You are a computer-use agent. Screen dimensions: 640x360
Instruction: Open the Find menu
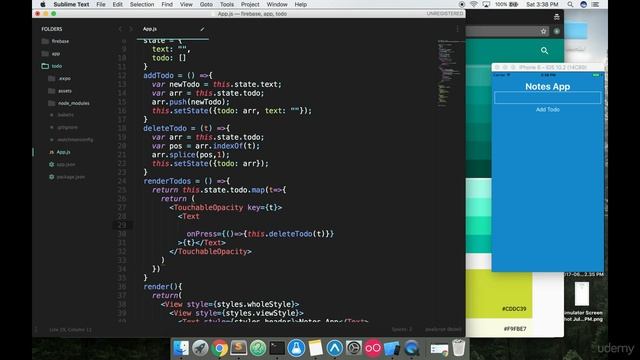tap(167, 4)
